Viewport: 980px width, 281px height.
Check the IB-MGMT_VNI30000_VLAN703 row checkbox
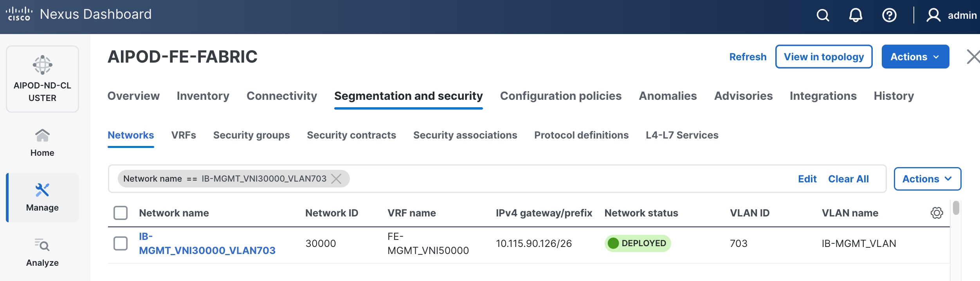[121, 243]
